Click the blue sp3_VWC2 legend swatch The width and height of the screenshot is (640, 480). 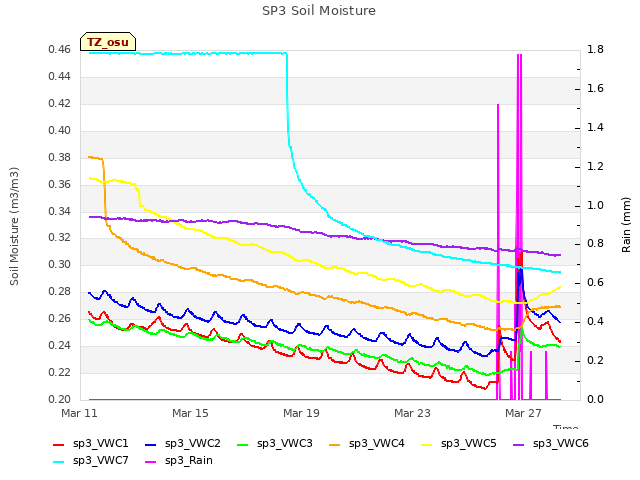tap(151, 444)
